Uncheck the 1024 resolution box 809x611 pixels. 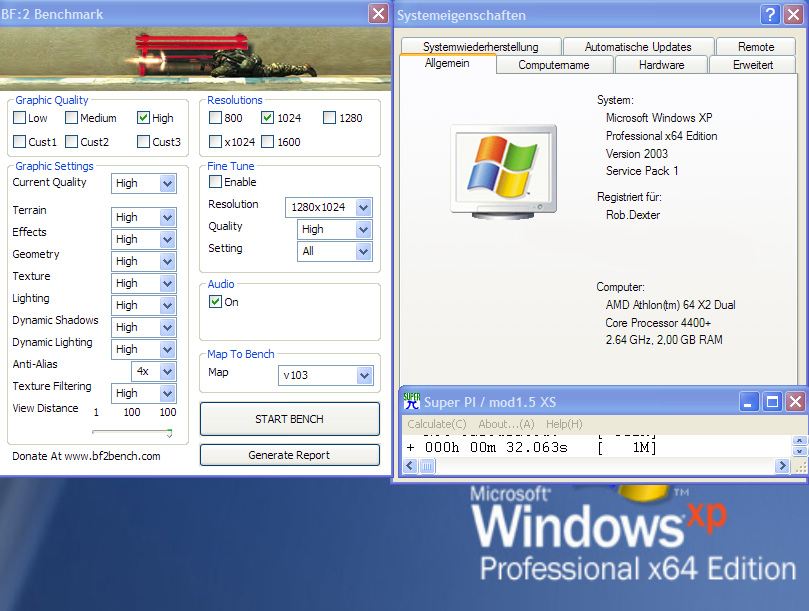(267, 118)
